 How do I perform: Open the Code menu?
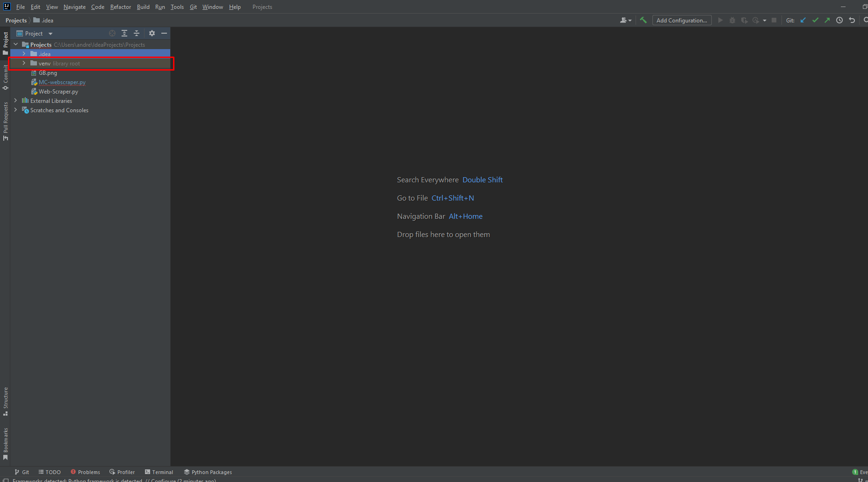(98, 7)
